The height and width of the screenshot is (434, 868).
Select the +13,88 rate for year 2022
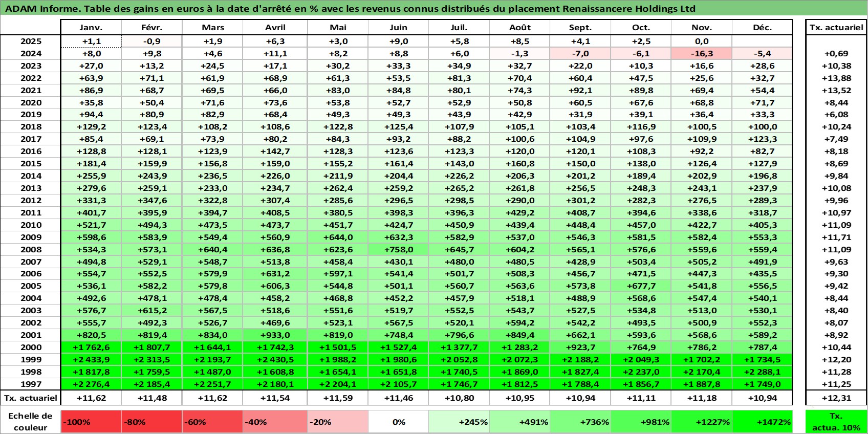click(836, 78)
